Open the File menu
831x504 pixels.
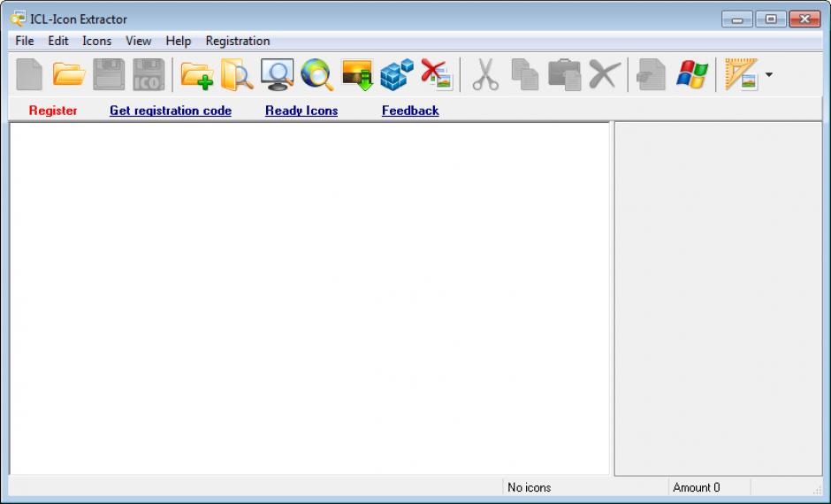coord(25,41)
